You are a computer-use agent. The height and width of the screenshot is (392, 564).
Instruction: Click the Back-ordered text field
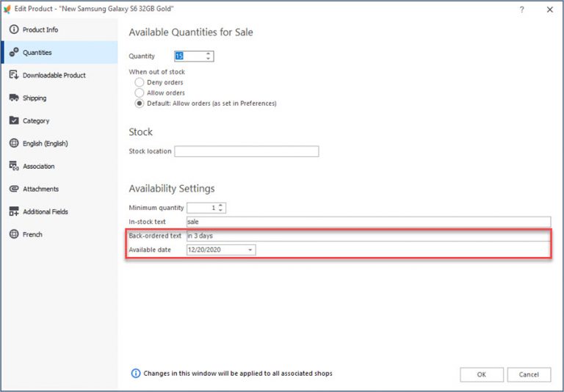367,236
